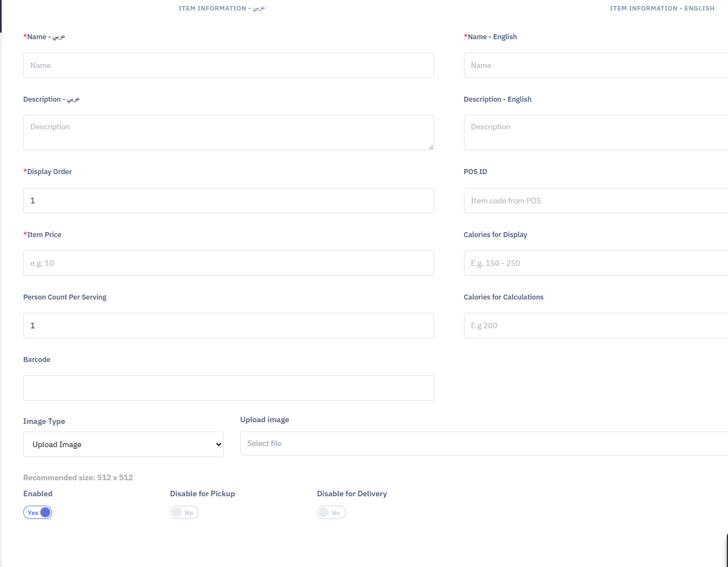Click the Display Order field
Screen dimensions: 728x567
tap(228, 201)
